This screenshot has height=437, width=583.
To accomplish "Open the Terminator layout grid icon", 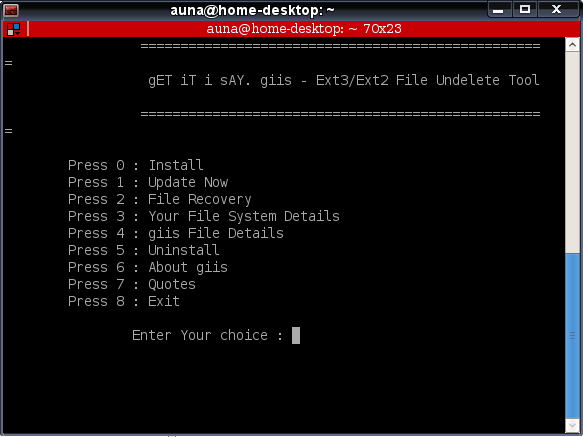I will pos(14,29).
